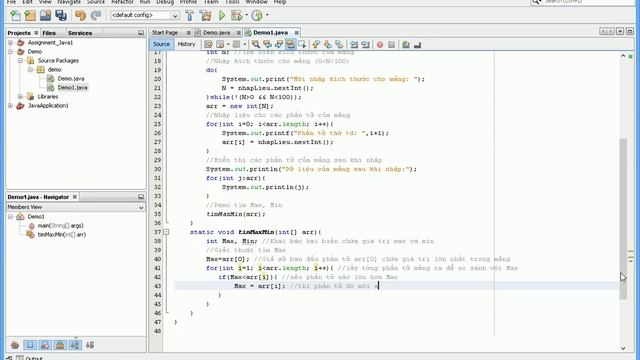The image size is (640, 360).
Task: Collapse the demo package node
Action: pos(31,69)
